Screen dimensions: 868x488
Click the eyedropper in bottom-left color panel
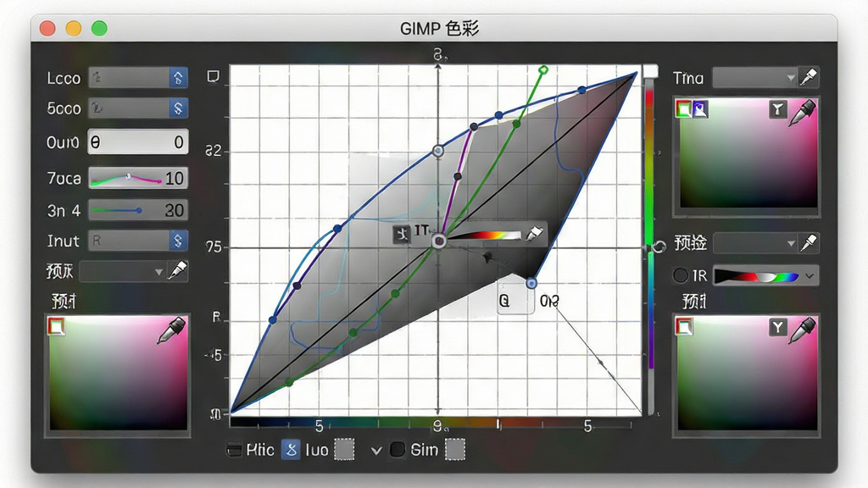(171, 330)
